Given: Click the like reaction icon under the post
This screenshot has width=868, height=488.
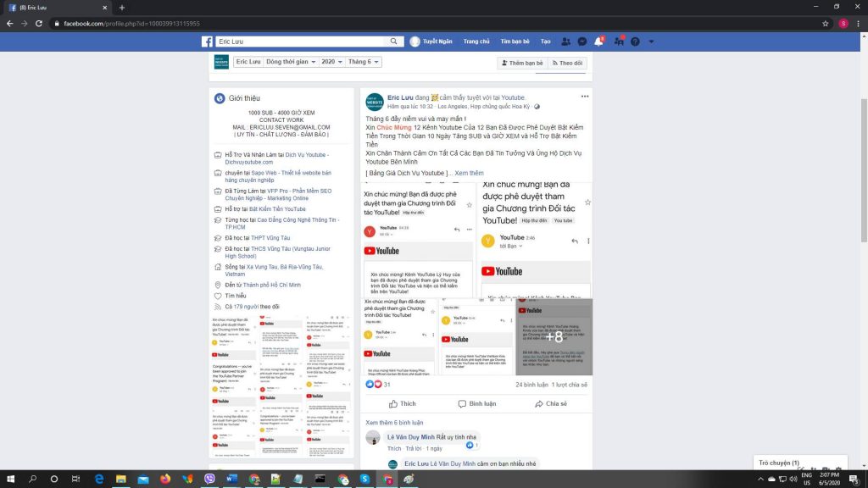Looking at the screenshot, I should tap(370, 384).
